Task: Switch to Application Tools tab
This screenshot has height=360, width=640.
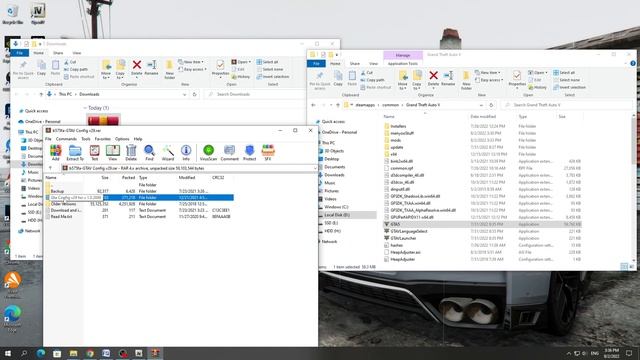Action: (402, 64)
